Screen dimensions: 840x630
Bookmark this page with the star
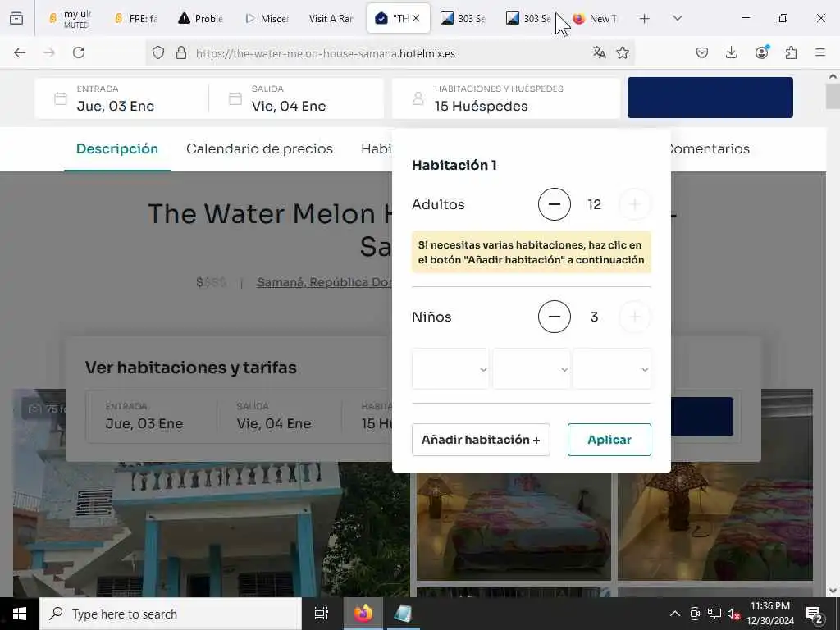tap(623, 52)
